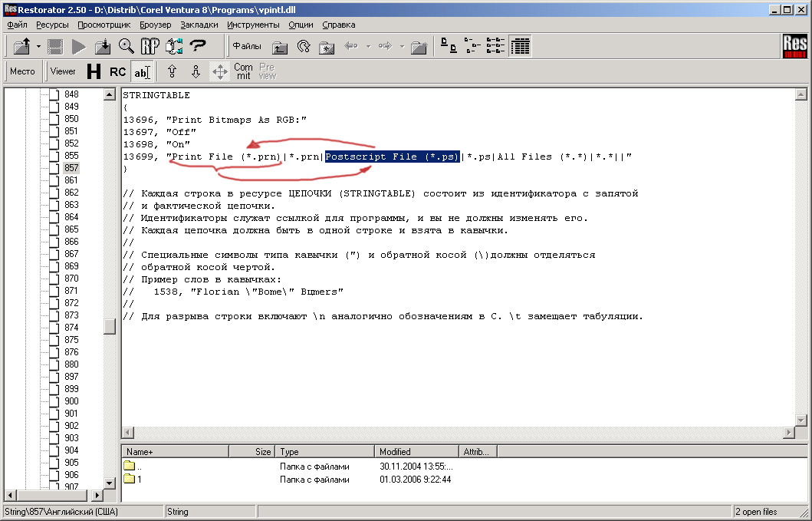812x521 pixels.
Task: Click the grayed Save (film strip) icon
Action: coord(55,46)
